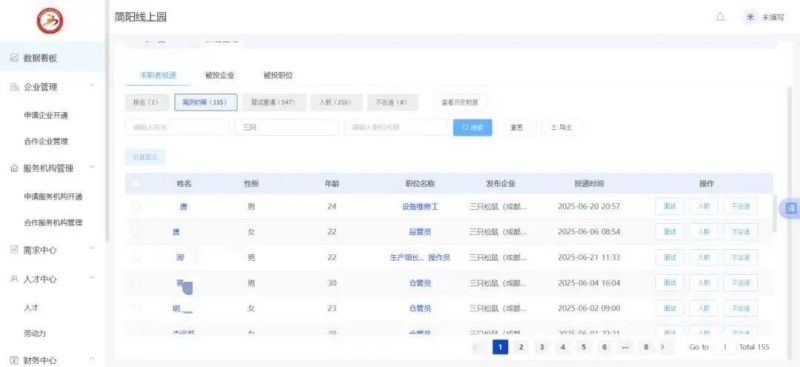The width and height of the screenshot is (800, 367).
Task: Click the 投递时间 column header
Action: coord(589,183)
